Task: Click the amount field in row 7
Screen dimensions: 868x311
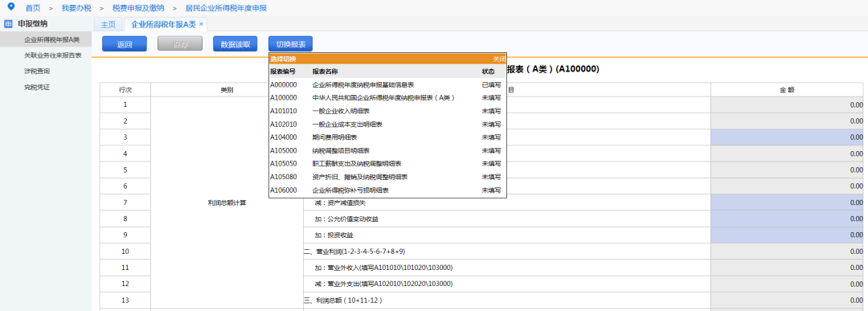Action: (787, 203)
